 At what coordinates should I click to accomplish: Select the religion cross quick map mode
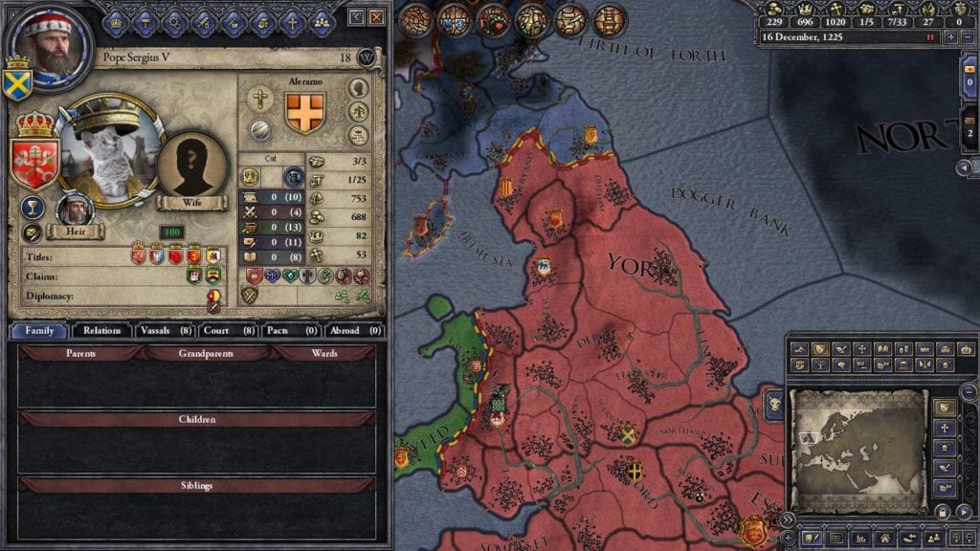click(x=945, y=428)
